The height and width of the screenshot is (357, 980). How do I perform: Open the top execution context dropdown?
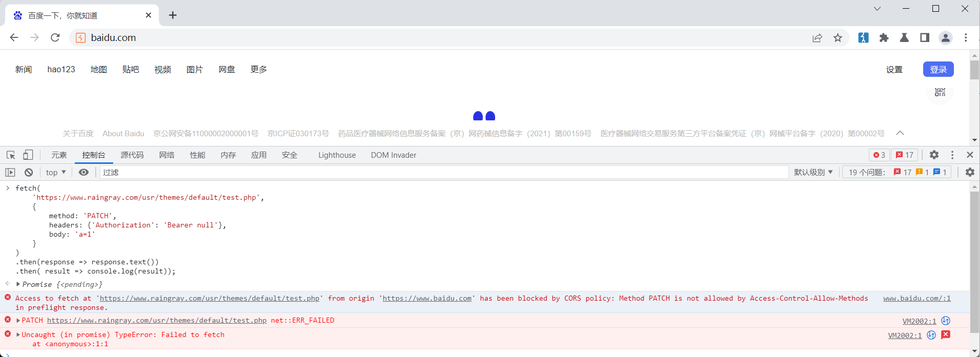pos(56,173)
